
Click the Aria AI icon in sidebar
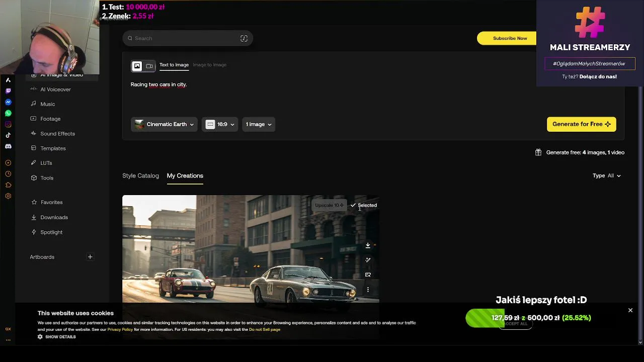tap(8, 80)
